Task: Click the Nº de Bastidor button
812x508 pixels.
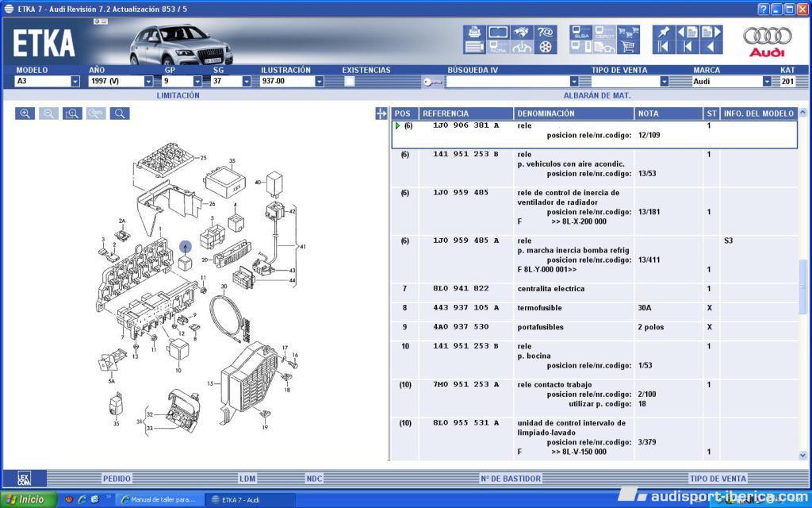Action: point(511,479)
